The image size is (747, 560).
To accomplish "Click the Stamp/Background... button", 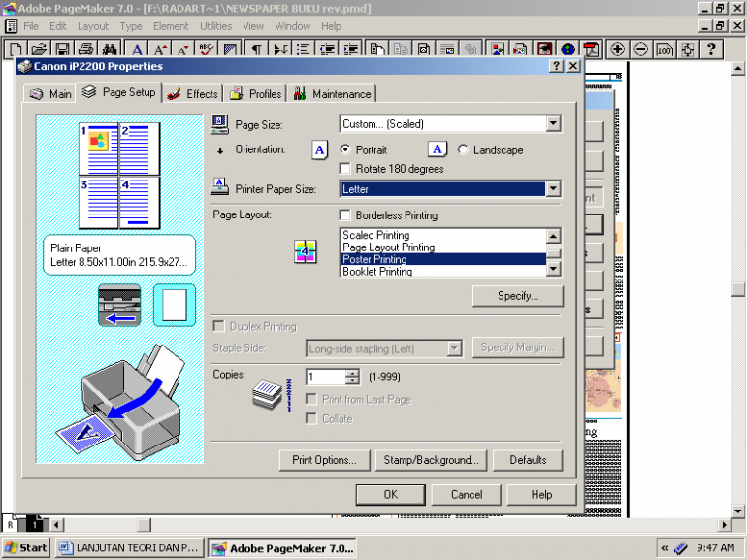I will tap(431, 460).
